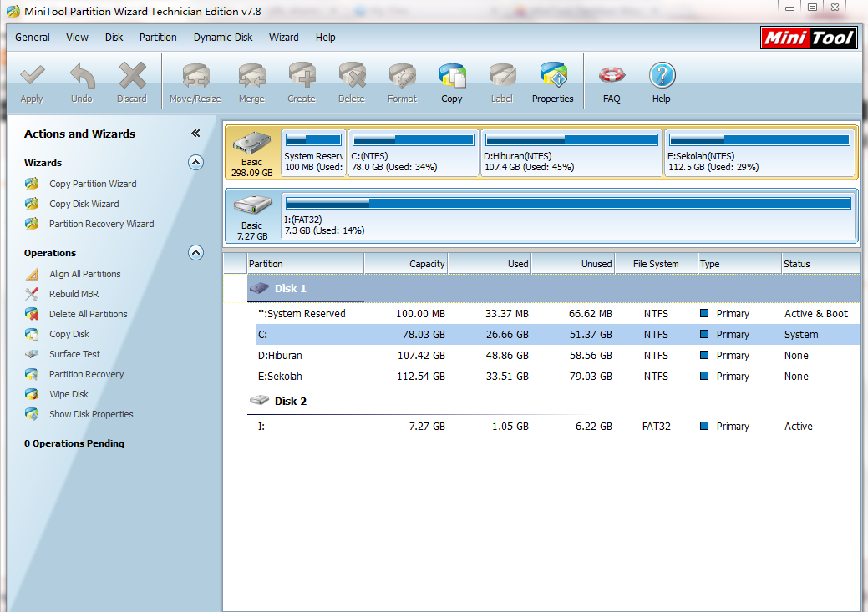The height and width of the screenshot is (612, 868).
Task: Click the Copy Disk operation icon
Action: (32, 334)
